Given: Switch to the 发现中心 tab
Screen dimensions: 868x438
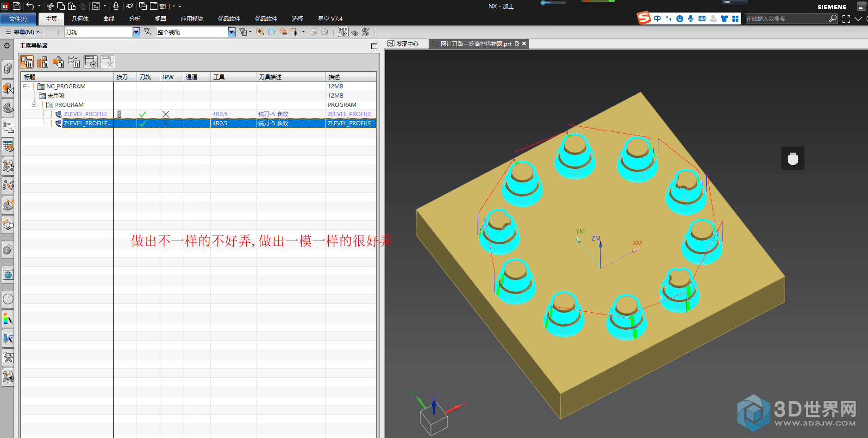Looking at the screenshot, I should point(403,43).
